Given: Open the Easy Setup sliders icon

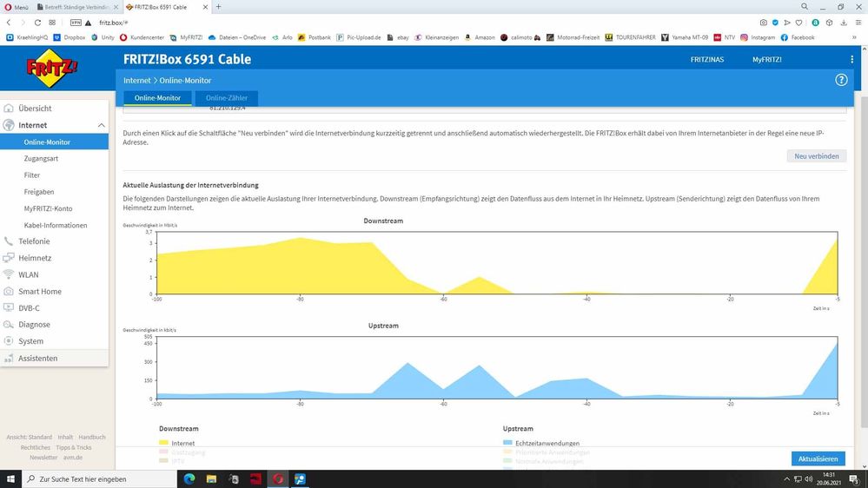Looking at the screenshot, I should pos(858,23).
